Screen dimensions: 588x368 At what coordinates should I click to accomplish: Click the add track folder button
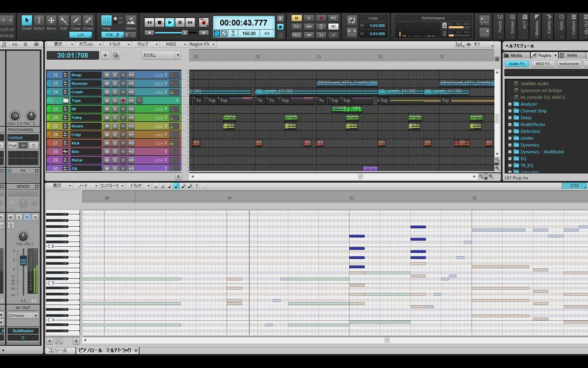116,55
